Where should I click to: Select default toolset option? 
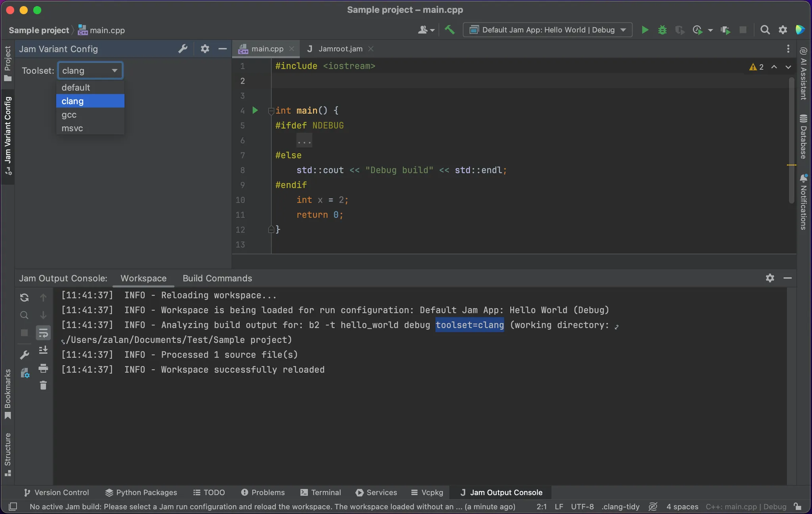pos(90,87)
